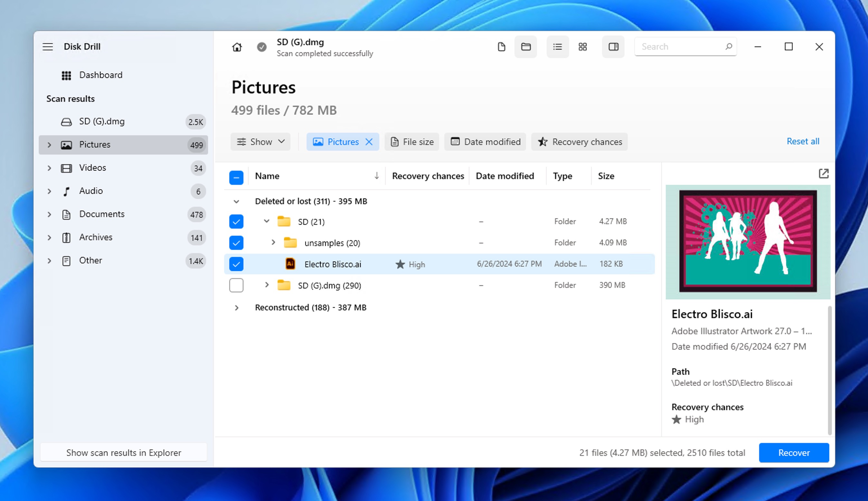Expand the Other category chevron
868x501 pixels.
[49, 261]
